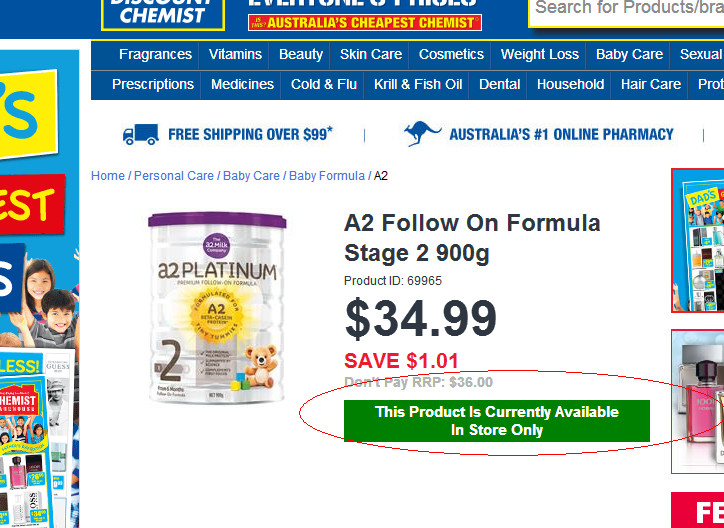Go to Baby Formula breadcrumb link

(326, 176)
